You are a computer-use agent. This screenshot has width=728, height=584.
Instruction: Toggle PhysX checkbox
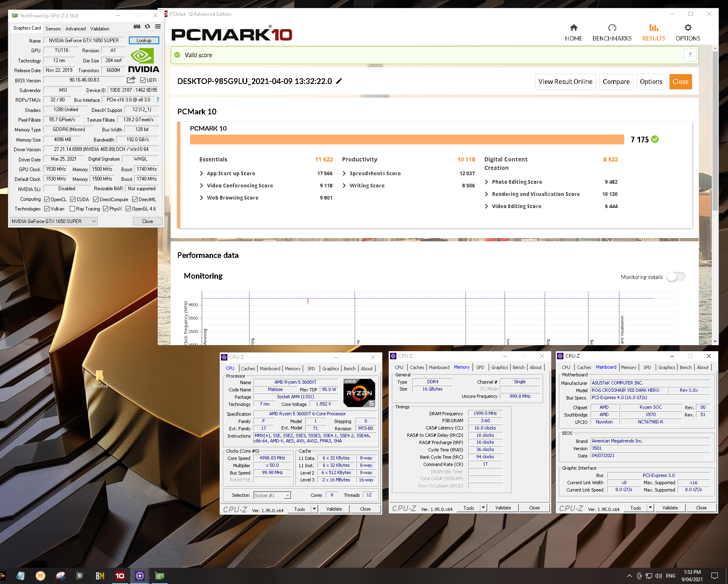(x=106, y=209)
